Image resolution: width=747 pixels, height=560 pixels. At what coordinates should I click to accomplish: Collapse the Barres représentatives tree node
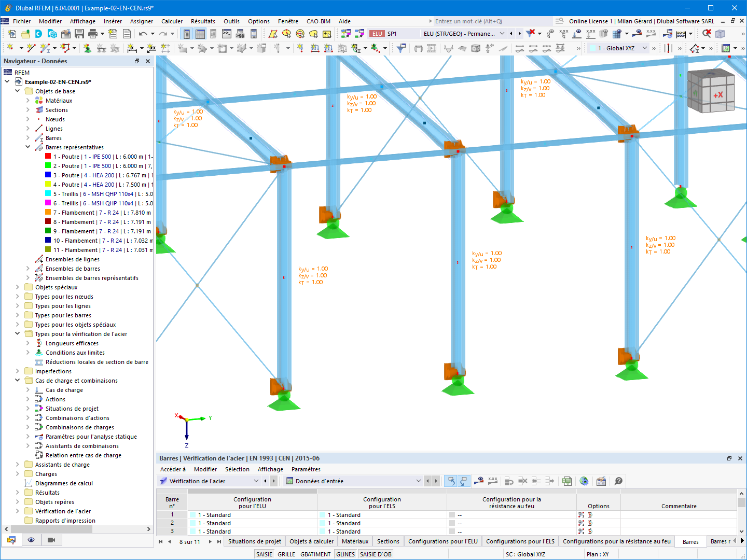tap(28, 147)
